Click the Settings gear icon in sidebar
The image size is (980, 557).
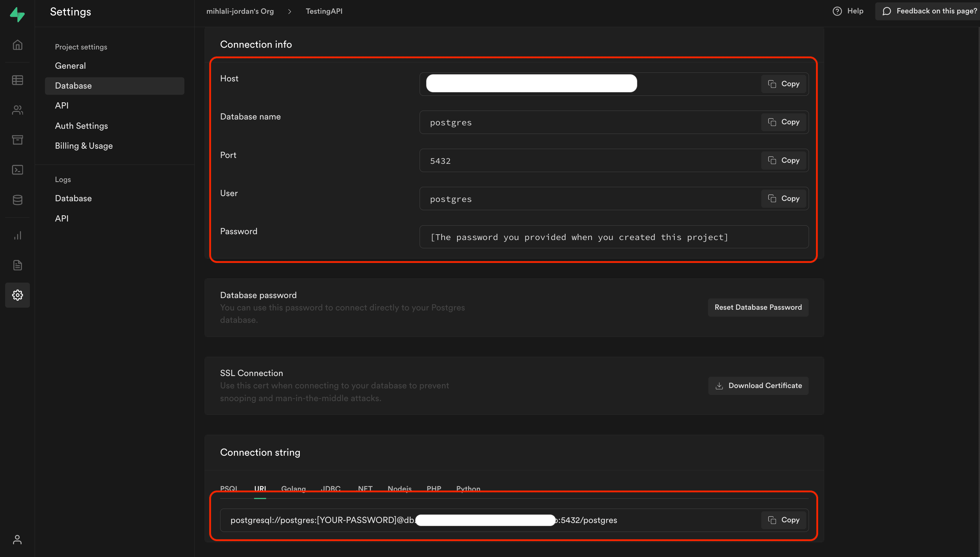click(18, 295)
